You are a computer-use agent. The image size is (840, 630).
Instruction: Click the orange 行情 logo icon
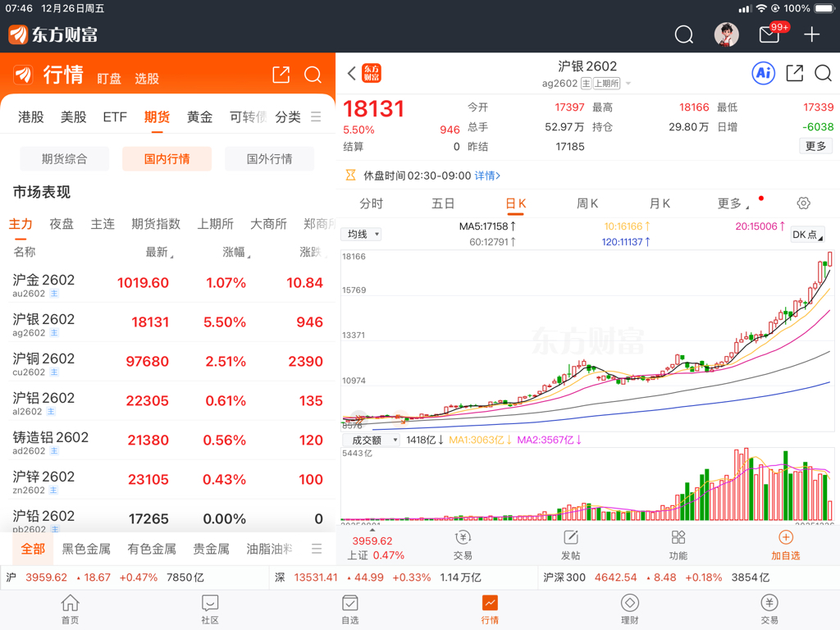coord(23,75)
